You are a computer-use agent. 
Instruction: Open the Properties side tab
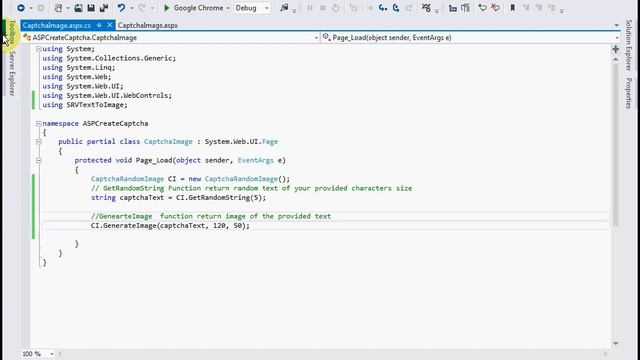(629, 93)
